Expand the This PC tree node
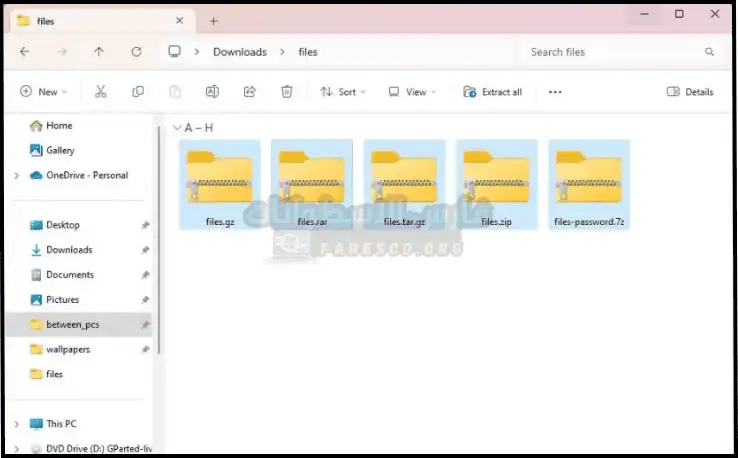The image size is (738, 458). coord(16,424)
